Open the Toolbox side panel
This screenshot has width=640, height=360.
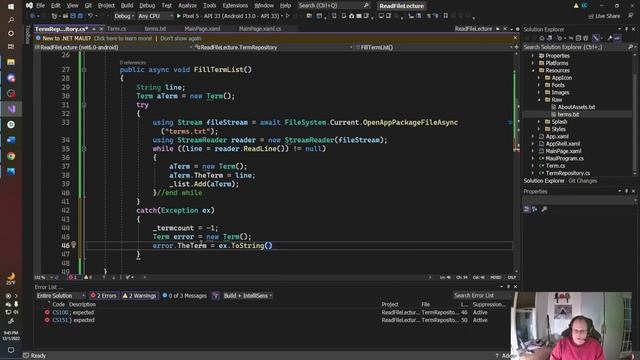pos(28,34)
